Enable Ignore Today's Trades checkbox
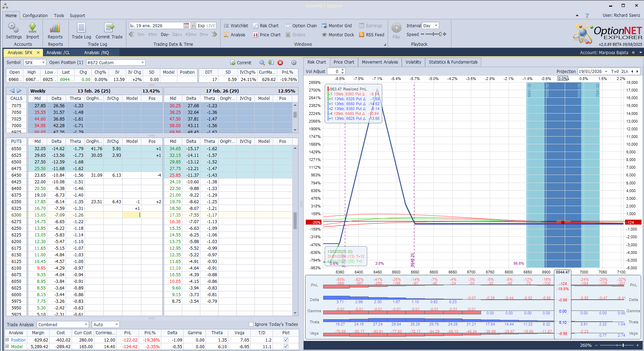Viewport: 644px width, 351px height. point(251,324)
